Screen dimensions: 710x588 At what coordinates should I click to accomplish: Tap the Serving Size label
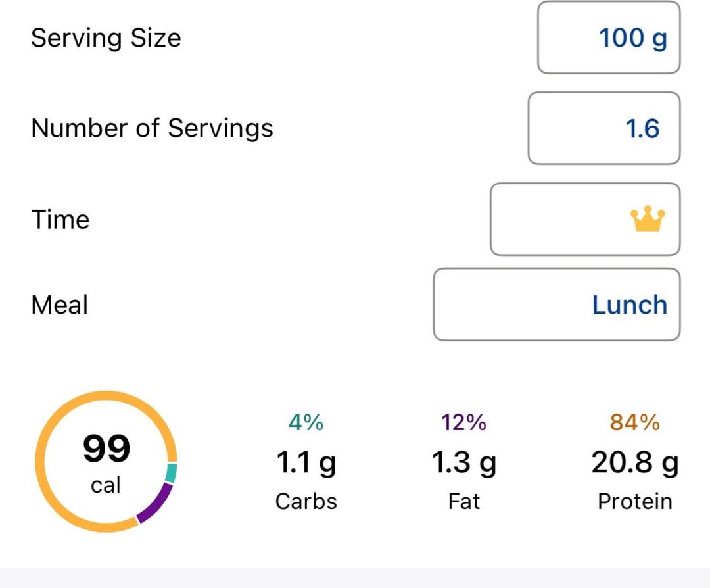(x=106, y=37)
